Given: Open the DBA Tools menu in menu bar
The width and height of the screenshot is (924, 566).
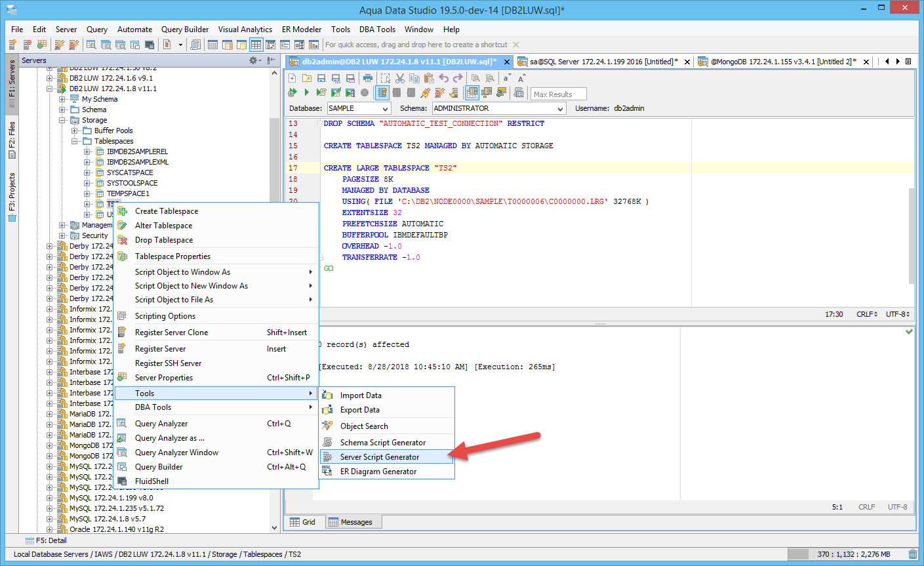Looking at the screenshot, I should [377, 29].
